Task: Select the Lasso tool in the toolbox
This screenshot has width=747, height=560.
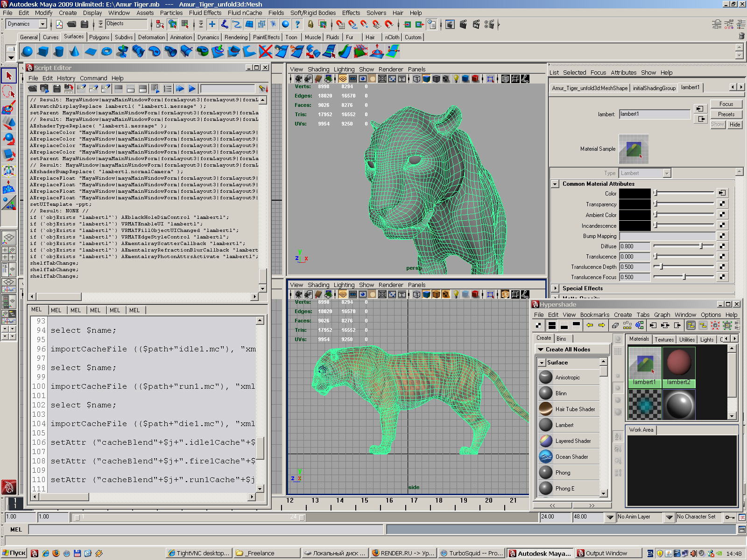Action: tap(9, 91)
